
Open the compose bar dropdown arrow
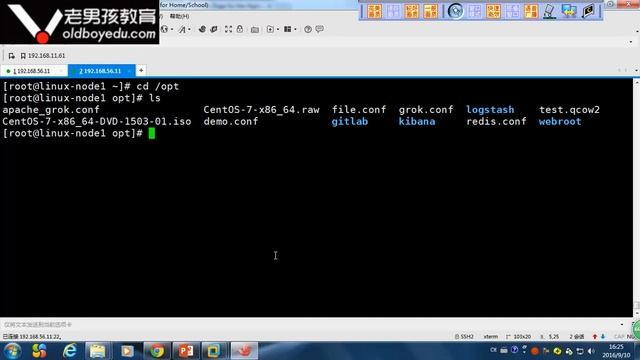(622, 324)
